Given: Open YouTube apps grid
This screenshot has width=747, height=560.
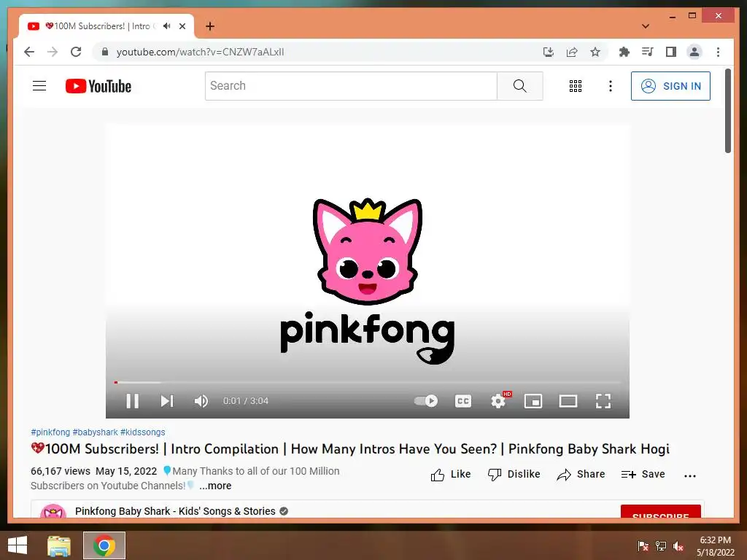Looking at the screenshot, I should (x=576, y=86).
